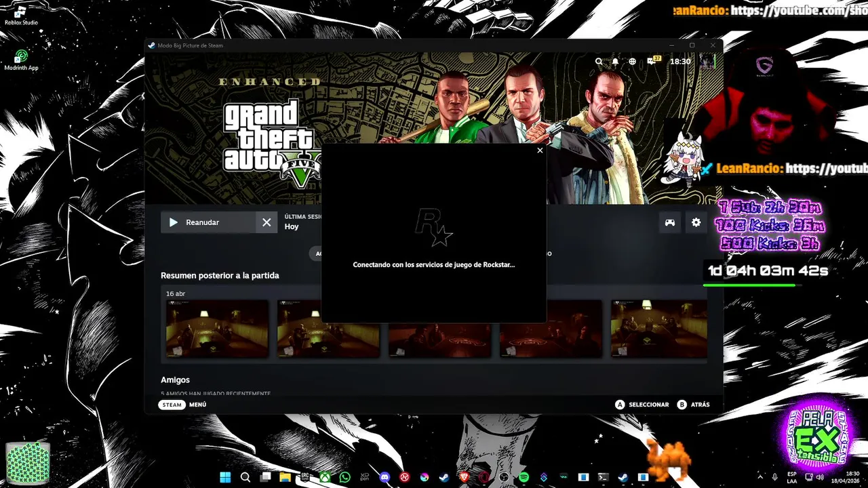This screenshot has height=488, width=868.
Task: Open Xbox app from taskbar
Action: 325,477
